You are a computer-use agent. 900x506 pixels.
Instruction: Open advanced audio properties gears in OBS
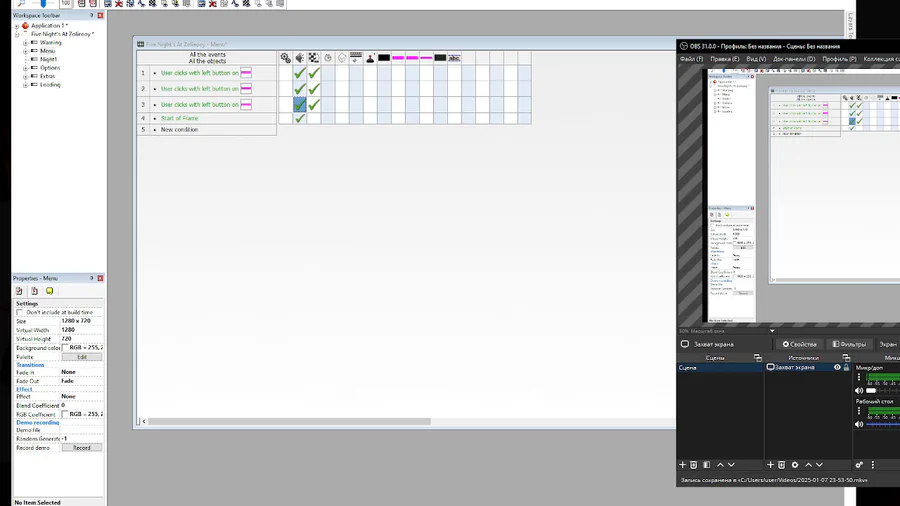tap(859, 465)
